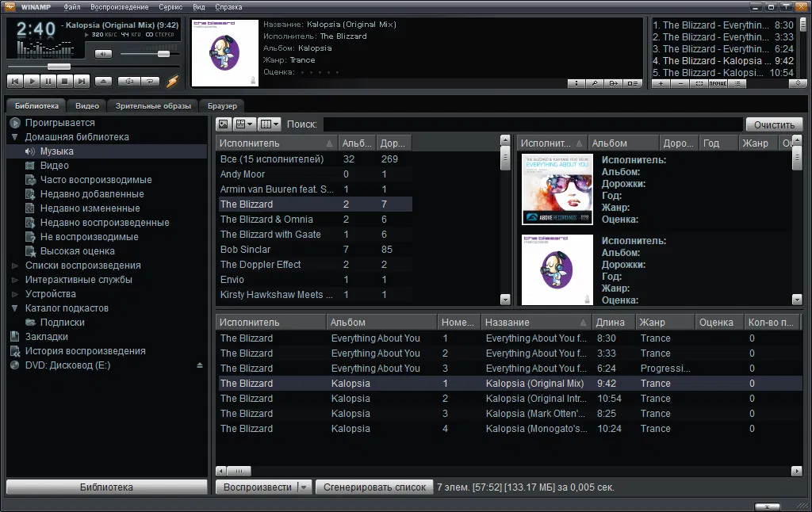Open the Воспроизведение menu
This screenshot has width=812, height=512.
[119, 7]
